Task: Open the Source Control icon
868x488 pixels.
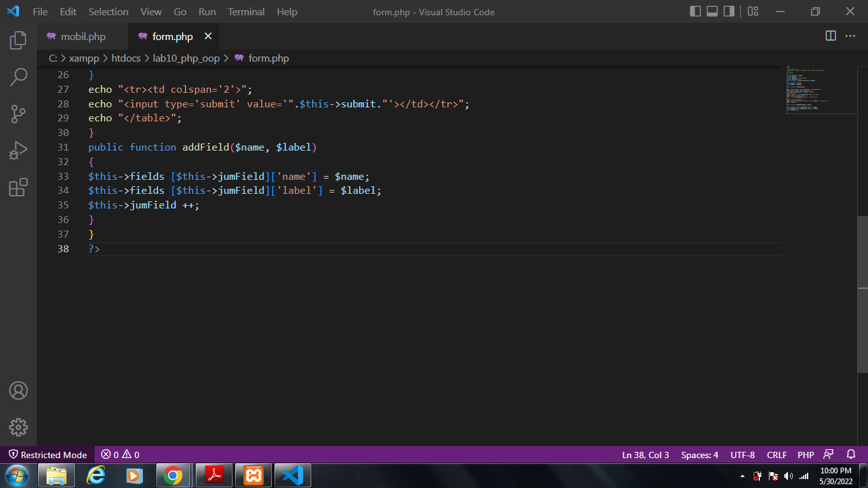Action: click(x=17, y=113)
